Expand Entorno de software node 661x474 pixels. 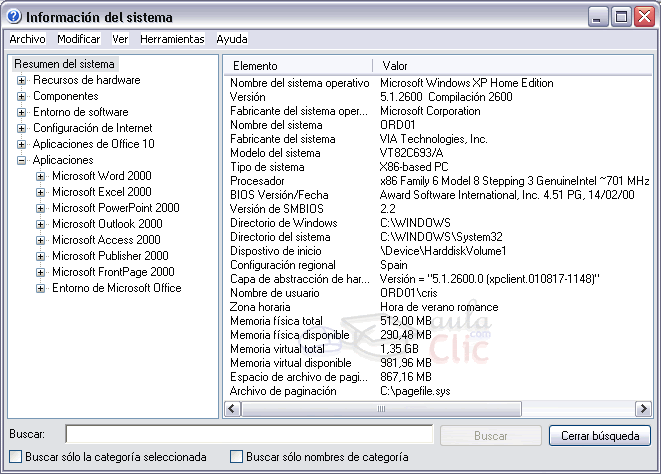click(x=21, y=112)
